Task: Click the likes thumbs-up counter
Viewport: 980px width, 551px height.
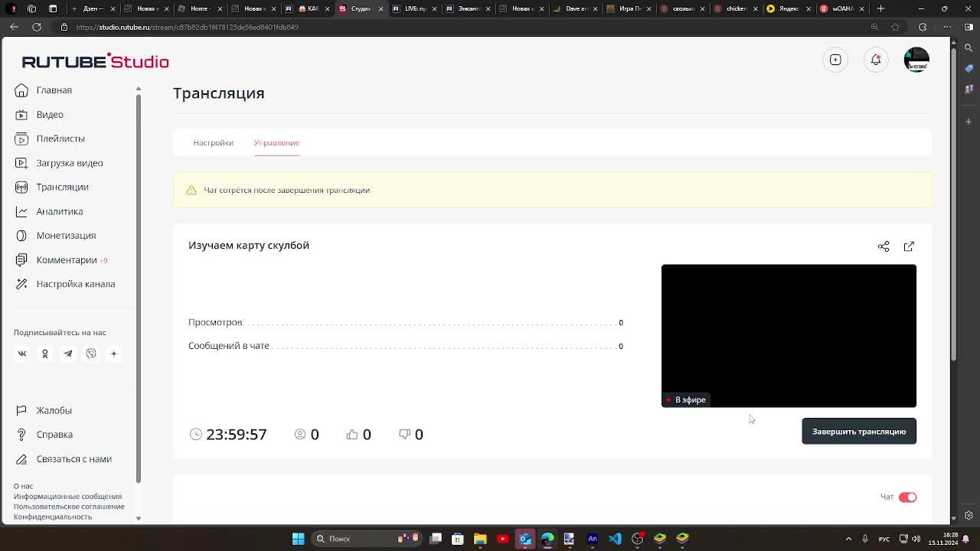Action: click(358, 435)
